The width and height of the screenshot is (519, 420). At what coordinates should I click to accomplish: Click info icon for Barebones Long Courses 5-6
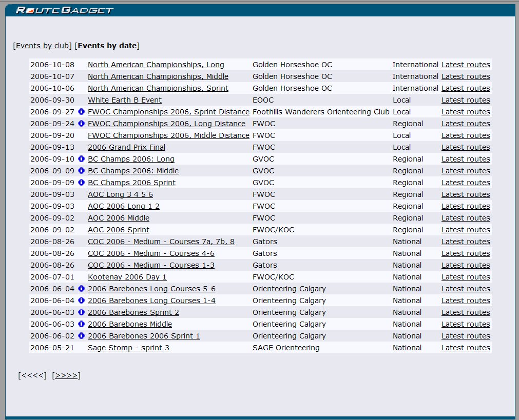click(x=81, y=289)
